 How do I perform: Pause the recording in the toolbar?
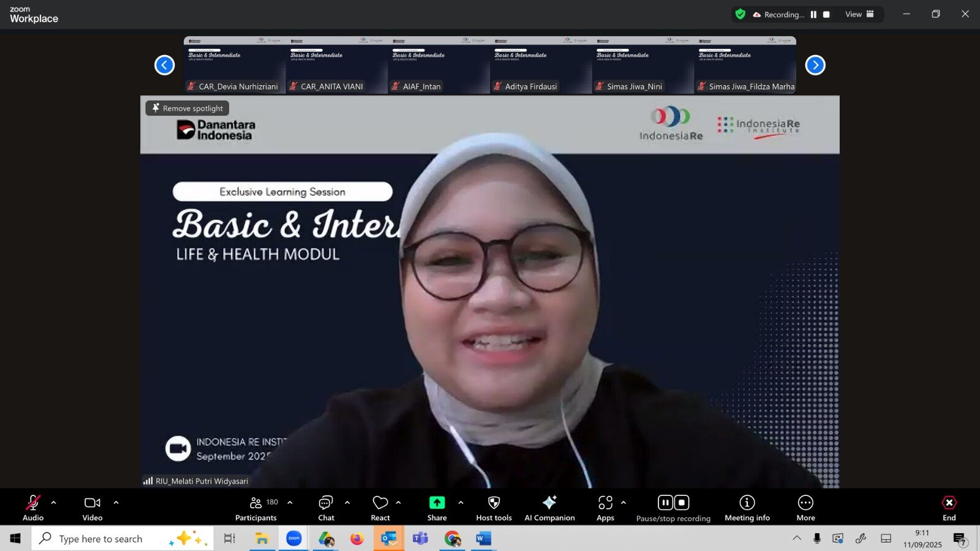(665, 503)
